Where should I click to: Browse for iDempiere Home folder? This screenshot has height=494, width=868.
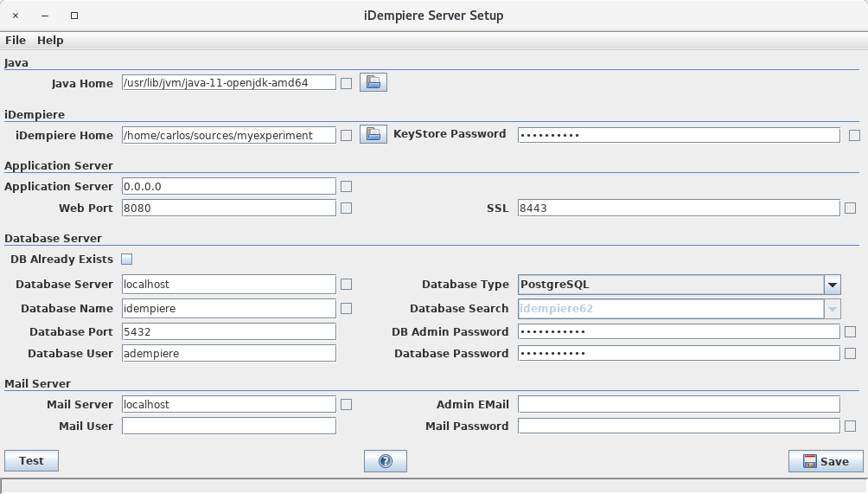pos(373,135)
